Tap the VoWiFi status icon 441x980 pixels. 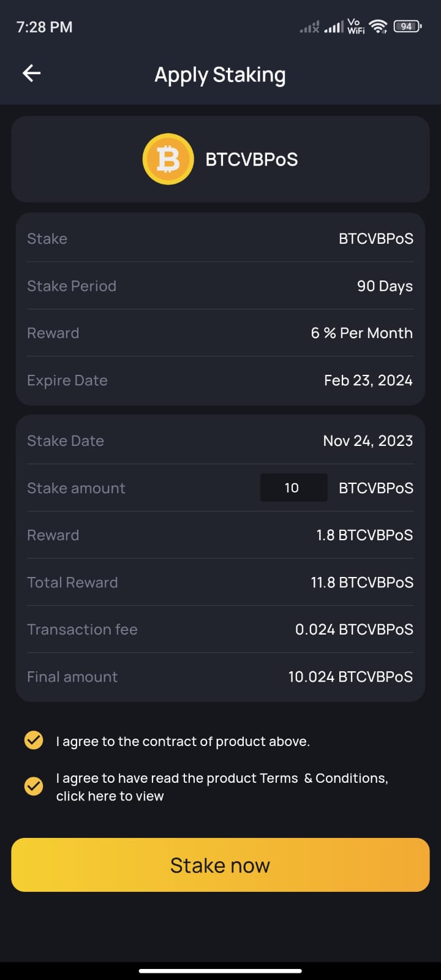click(x=355, y=26)
